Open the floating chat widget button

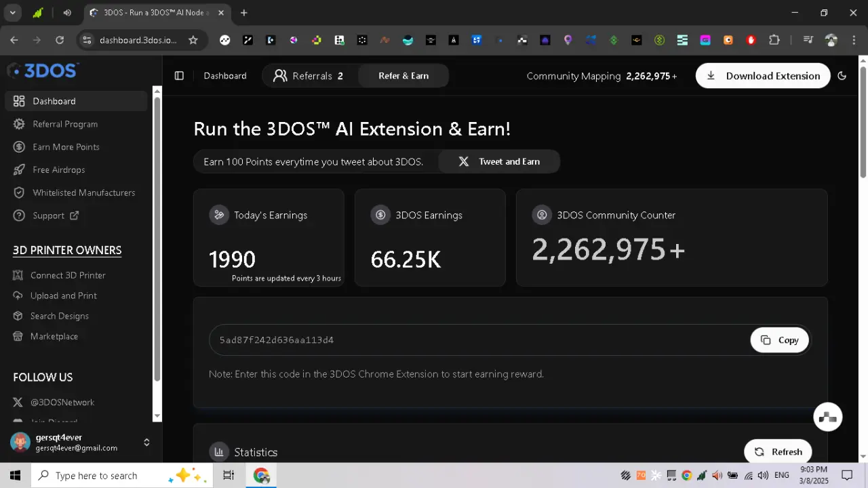[828, 417]
